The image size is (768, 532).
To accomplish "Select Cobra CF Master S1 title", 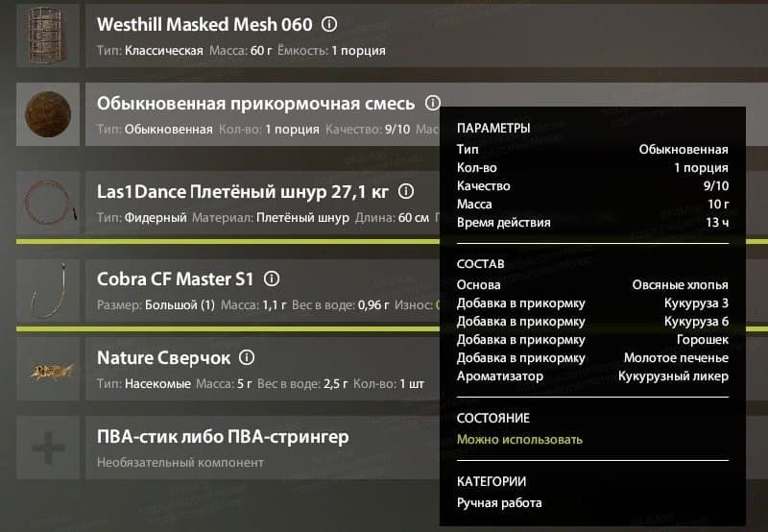I will tap(175, 279).
